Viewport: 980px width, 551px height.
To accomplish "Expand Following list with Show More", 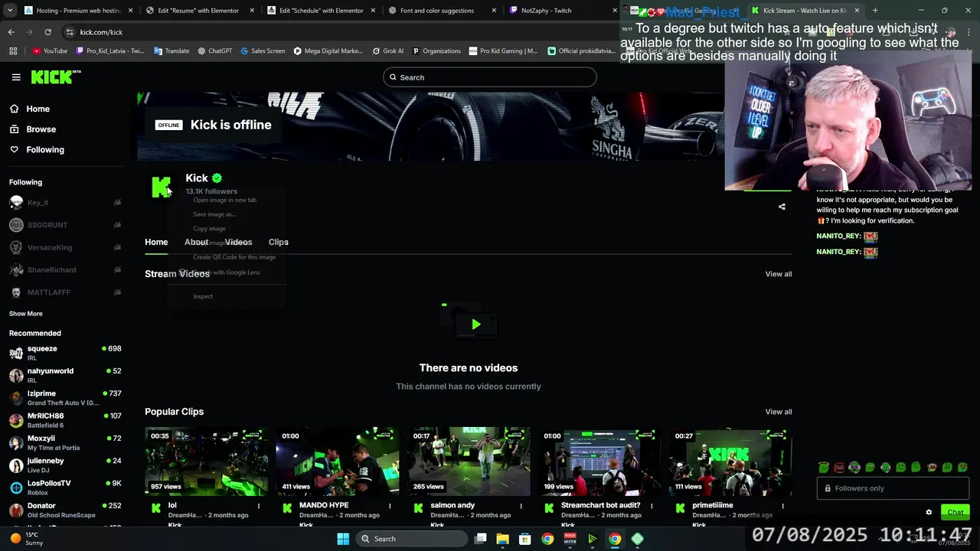I will point(26,314).
